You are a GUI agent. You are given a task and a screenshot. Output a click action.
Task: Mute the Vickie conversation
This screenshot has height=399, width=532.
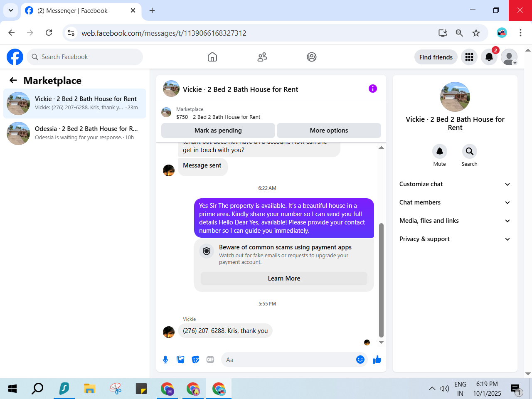(440, 151)
